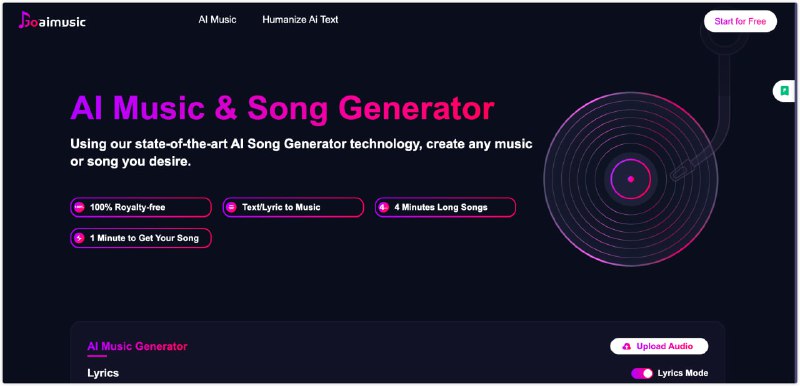
Task: Click the Text/Lyric to Music pill
Action: (293, 208)
